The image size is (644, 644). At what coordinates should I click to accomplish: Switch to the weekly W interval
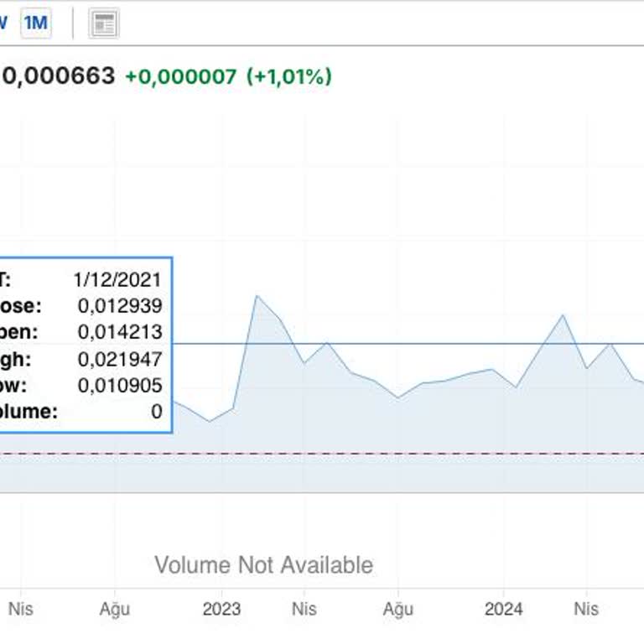[3, 23]
